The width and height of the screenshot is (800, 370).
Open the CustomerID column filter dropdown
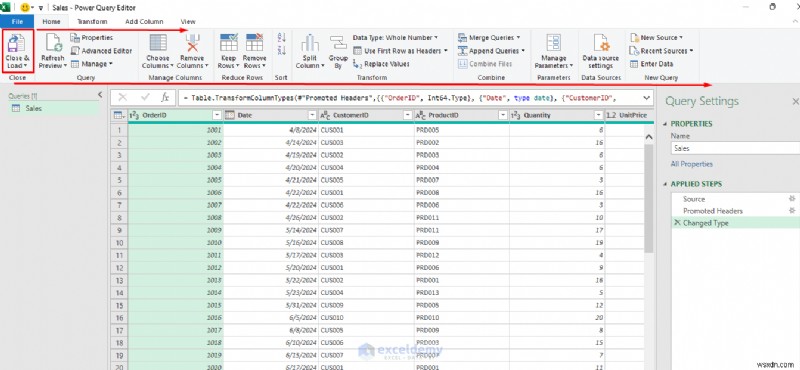pyautogui.click(x=408, y=115)
